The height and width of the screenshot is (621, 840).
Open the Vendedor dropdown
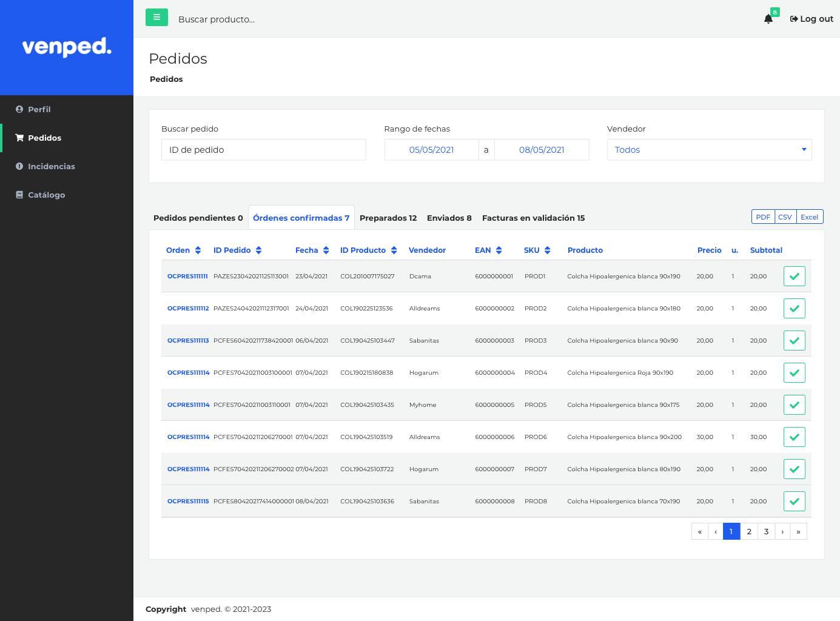pos(709,150)
